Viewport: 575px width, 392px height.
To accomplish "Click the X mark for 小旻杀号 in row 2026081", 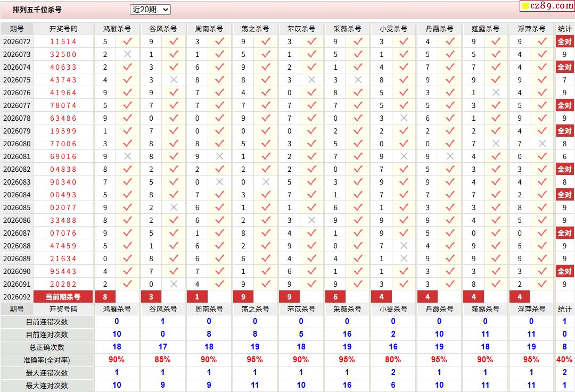I will coord(404,156).
